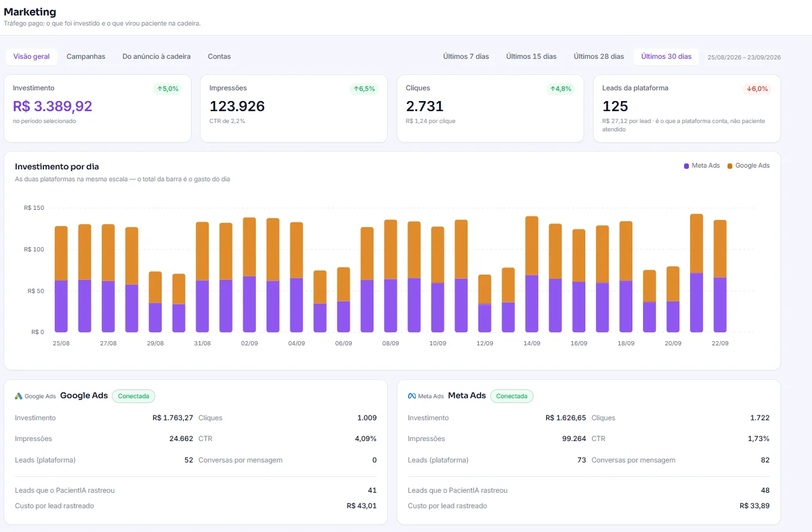Click the R$ 150 axis label
The width and height of the screenshot is (812, 532).
tap(34, 208)
